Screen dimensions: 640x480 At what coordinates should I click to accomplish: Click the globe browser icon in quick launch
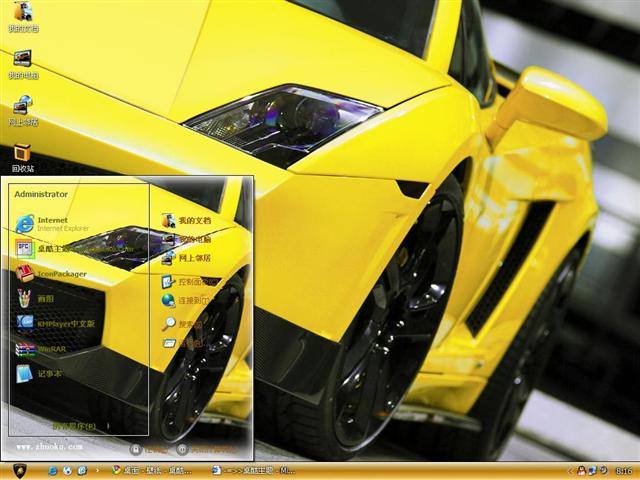pos(67,471)
